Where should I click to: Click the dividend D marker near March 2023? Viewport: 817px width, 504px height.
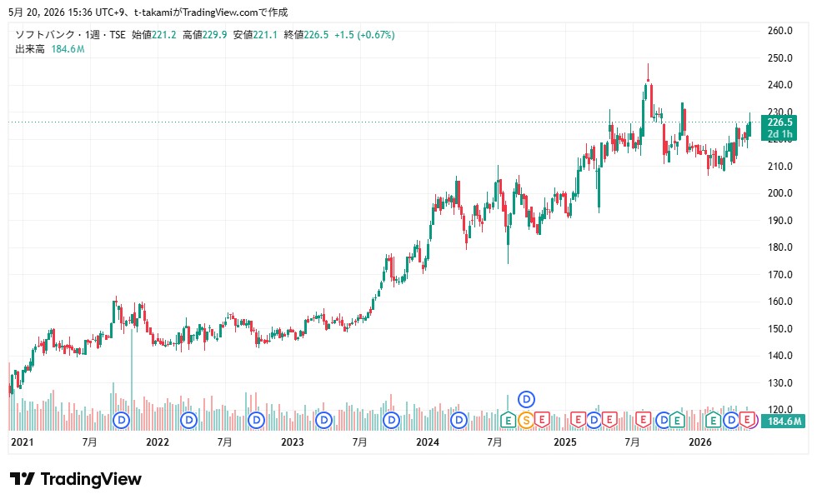tap(323, 420)
